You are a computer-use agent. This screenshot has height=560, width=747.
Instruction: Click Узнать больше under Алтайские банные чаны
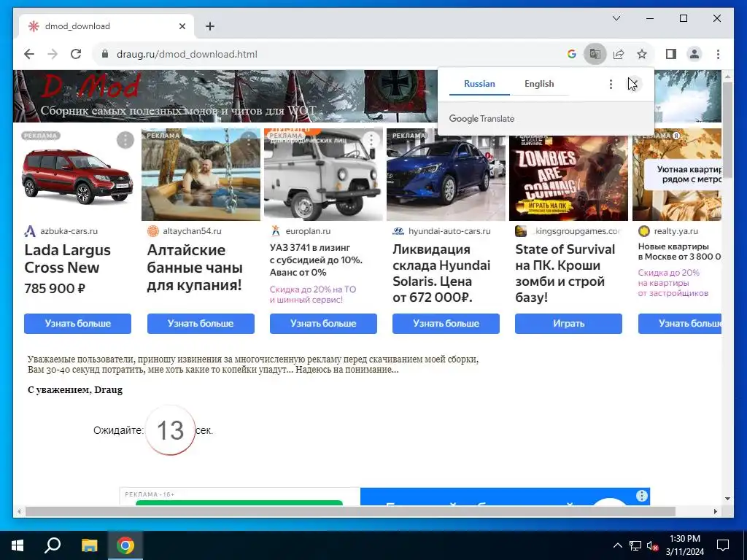pyautogui.click(x=201, y=323)
